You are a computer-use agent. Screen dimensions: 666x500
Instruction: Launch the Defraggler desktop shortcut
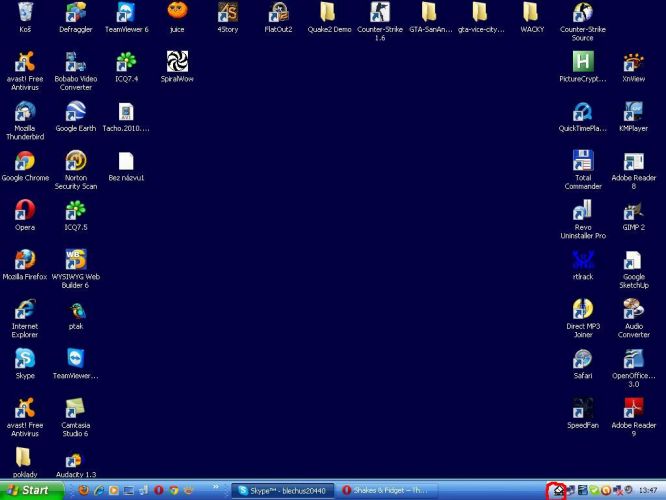click(x=76, y=17)
